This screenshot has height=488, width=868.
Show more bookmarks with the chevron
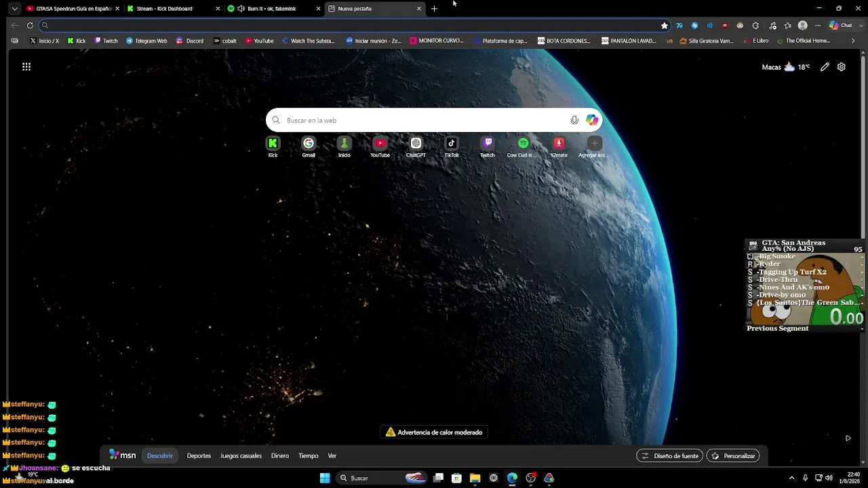pos(853,41)
